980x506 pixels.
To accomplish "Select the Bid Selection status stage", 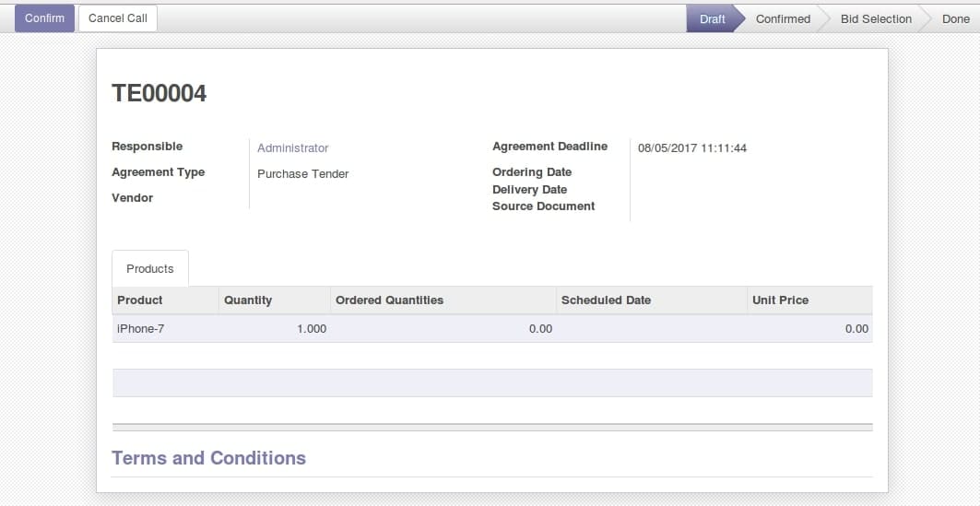I will pyautogui.click(x=876, y=18).
